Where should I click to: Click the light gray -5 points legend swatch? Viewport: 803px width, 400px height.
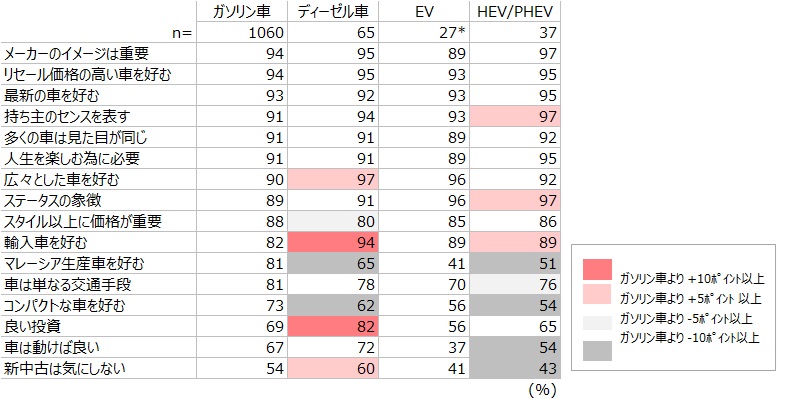point(597,323)
